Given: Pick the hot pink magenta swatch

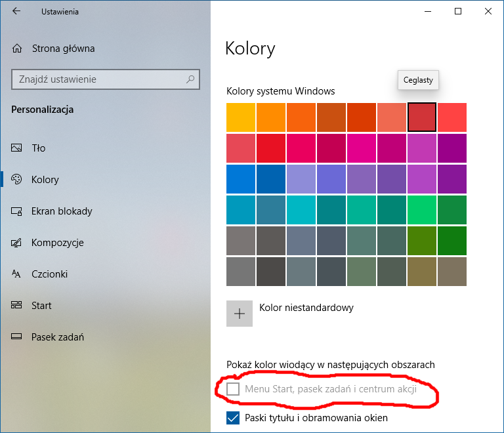Looking at the screenshot, I should [362, 148].
